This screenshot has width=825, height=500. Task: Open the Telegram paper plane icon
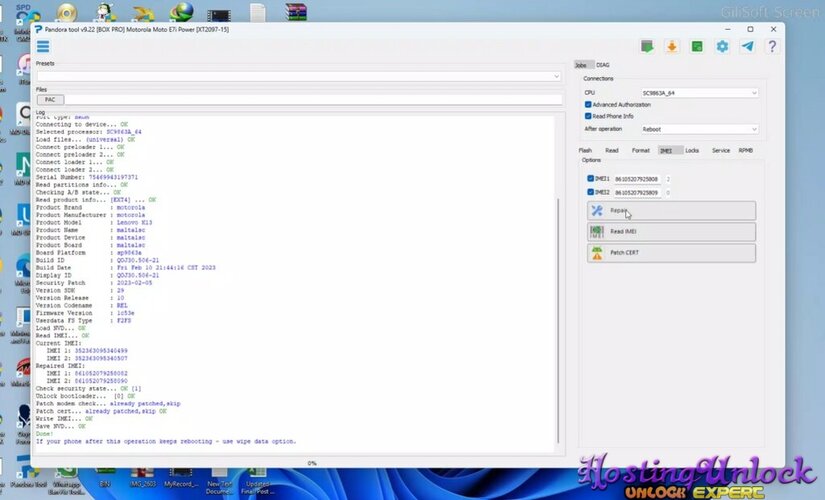747,47
